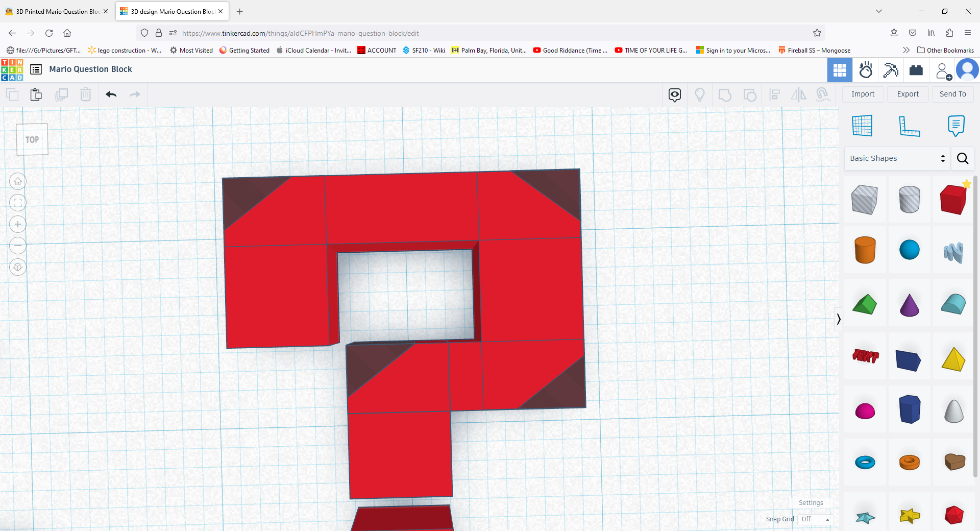Image resolution: width=980 pixels, height=531 pixels.
Task: Open the Blocks pickaxe mode
Action: pos(891,70)
